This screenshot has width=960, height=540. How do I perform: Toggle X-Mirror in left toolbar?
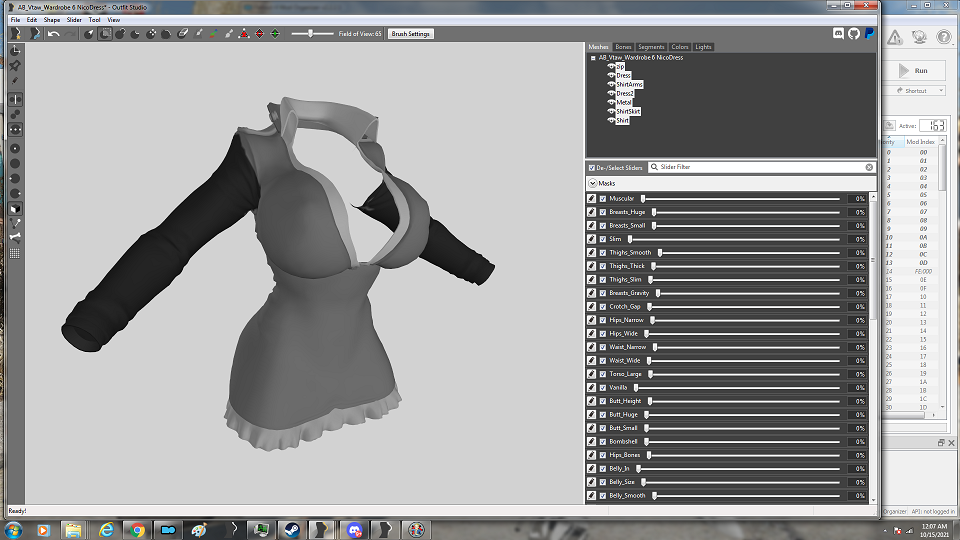[x=15, y=99]
